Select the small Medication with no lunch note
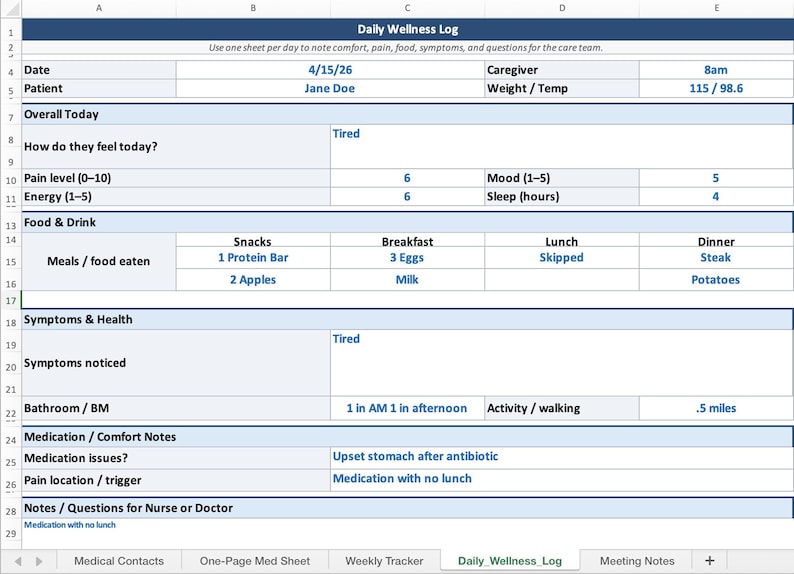794x574 pixels. (x=70, y=525)
